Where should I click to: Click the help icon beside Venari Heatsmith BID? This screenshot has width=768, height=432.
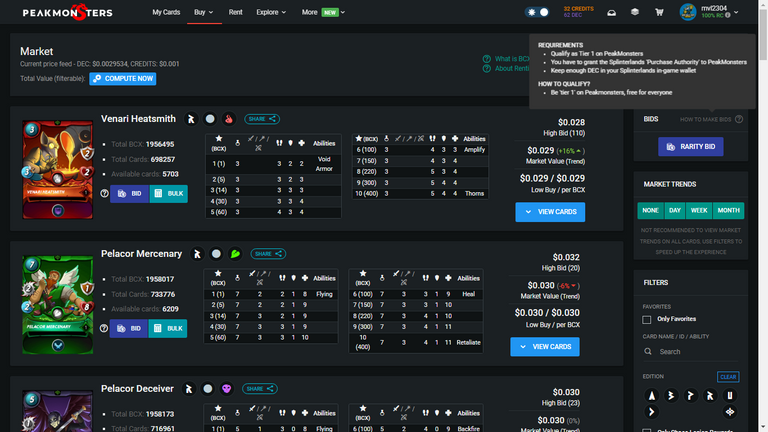[x=104, y=193]
